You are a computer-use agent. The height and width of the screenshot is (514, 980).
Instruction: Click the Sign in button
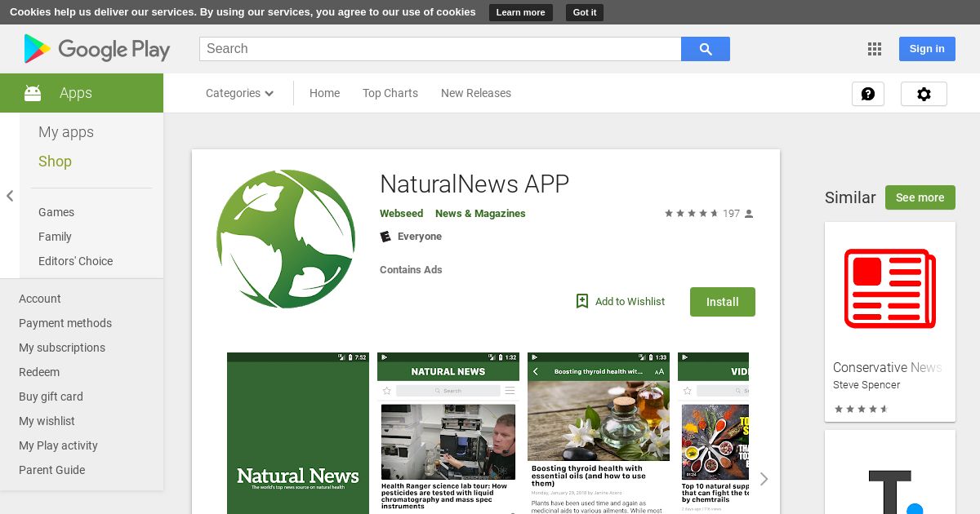click(927, 49)
